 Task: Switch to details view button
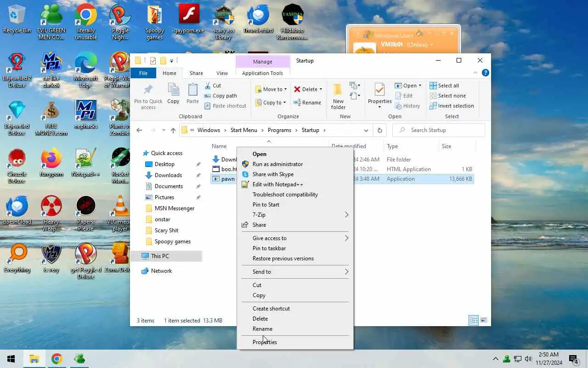[x=474, y=321]
